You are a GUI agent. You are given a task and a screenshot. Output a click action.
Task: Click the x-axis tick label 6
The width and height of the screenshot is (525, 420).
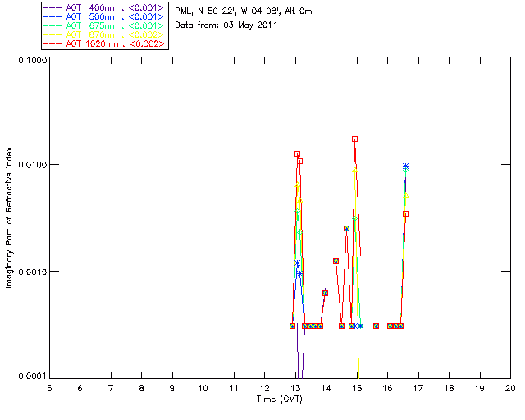pyautogui.click(x=80, y=389)
